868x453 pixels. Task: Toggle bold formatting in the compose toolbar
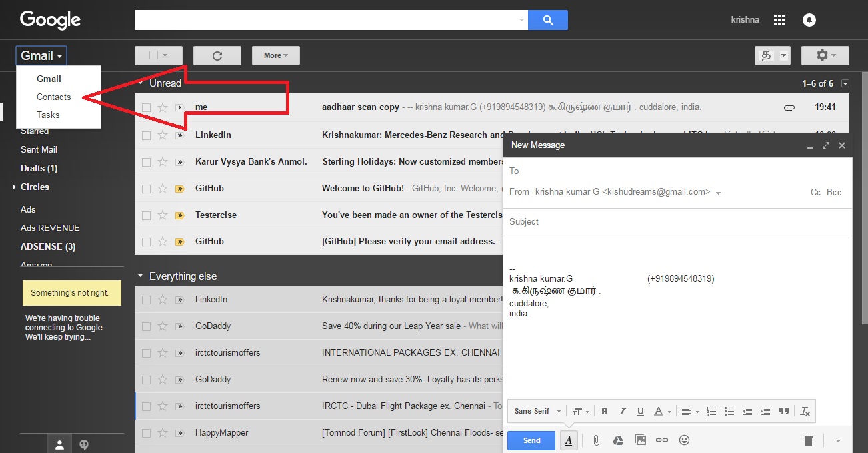pos(604,411)
